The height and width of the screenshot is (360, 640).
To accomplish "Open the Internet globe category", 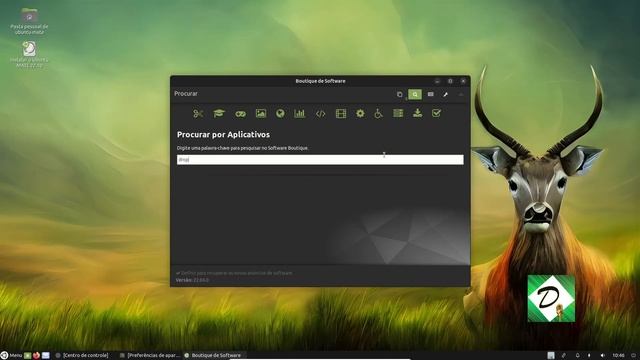I will click(x=280, y=113).
